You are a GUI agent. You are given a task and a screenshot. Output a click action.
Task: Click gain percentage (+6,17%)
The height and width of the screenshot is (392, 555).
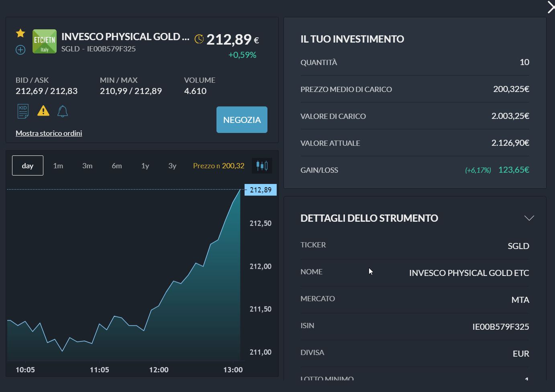point(478,170)
